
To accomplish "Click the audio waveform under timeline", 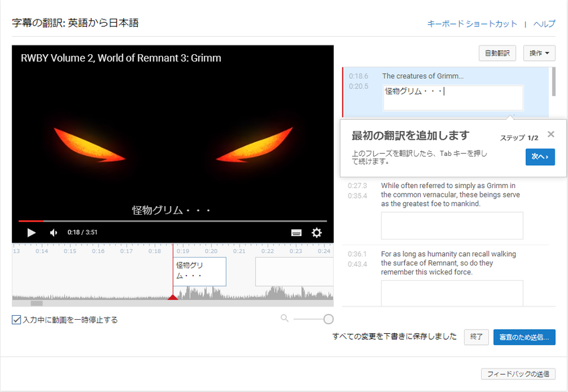I will pyautogui.click(x=173, y=294).
